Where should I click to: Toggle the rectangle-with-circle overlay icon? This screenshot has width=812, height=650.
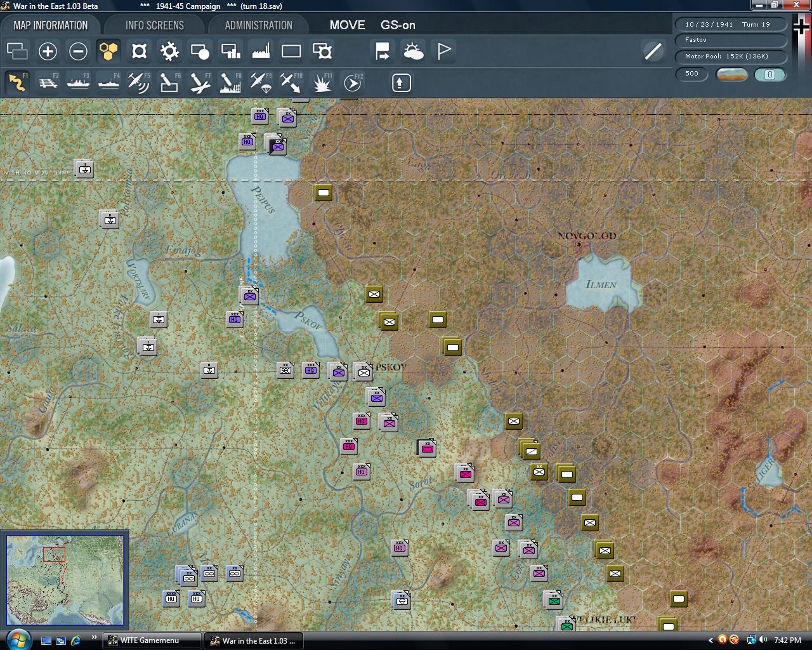200,51
